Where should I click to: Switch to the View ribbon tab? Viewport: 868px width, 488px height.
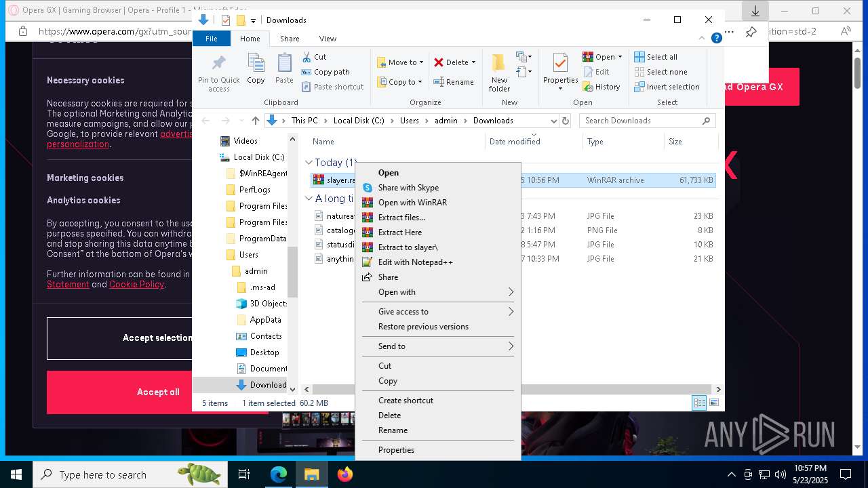tap(328, 39)
